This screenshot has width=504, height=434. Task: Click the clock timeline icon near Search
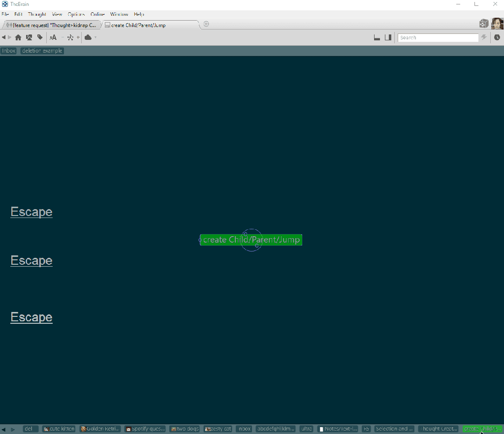click(497, 37)
